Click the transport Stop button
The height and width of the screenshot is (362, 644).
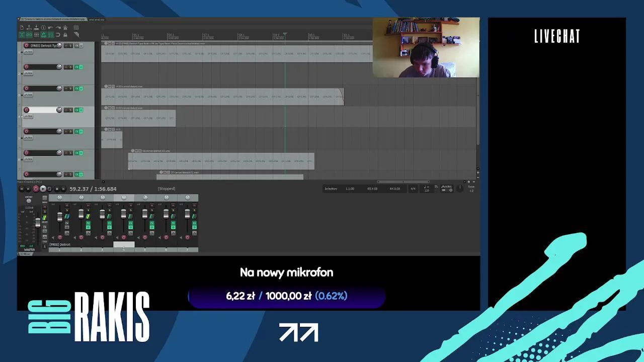[x=56, y=189]
